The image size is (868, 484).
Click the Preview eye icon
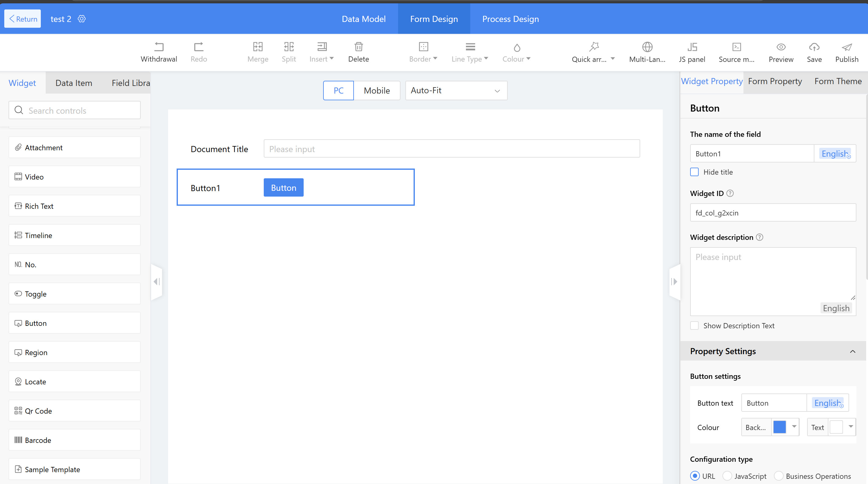point(781,47)
